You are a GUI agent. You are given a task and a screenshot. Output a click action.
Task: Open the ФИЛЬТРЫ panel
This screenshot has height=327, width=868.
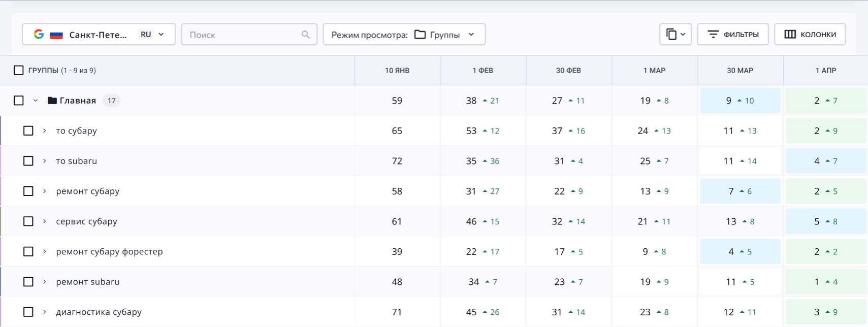[x=733, y=35]
